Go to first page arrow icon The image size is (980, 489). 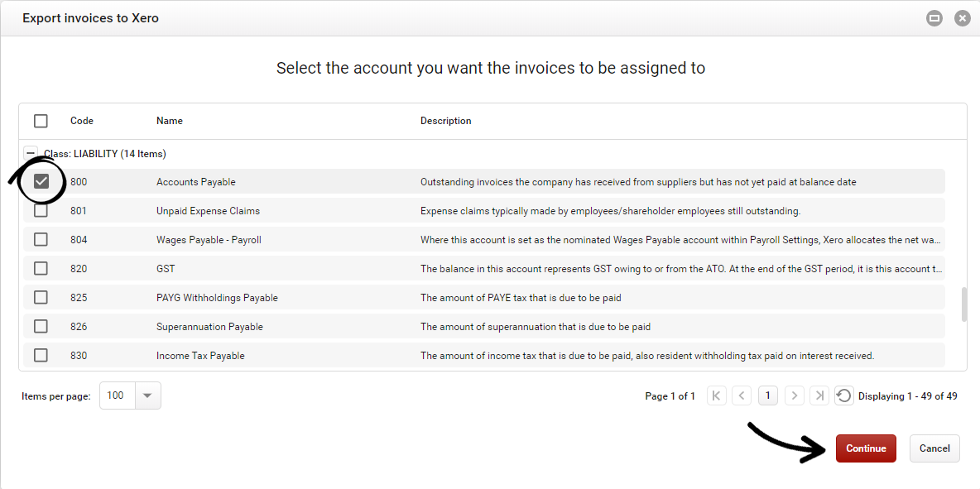[x=716, y=396]
